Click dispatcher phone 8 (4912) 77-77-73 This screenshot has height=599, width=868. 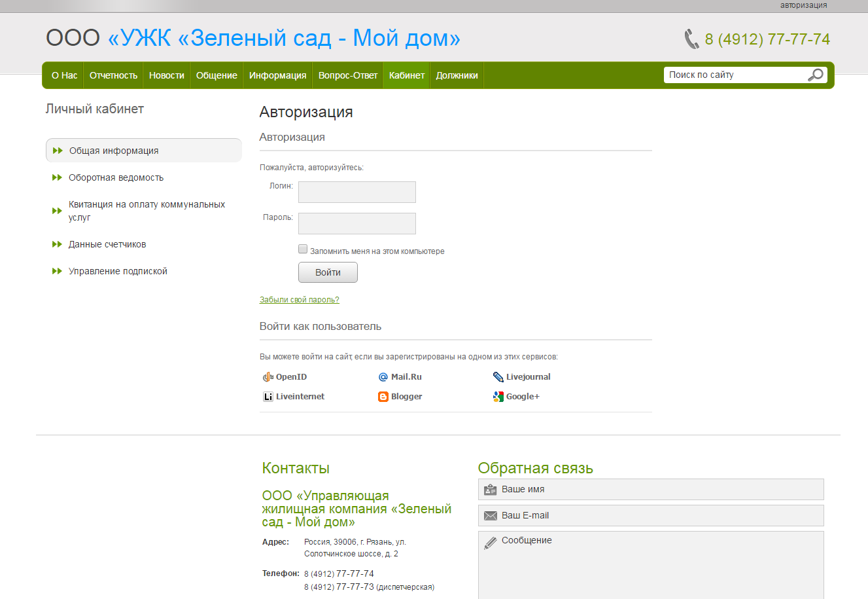[339, 587]
